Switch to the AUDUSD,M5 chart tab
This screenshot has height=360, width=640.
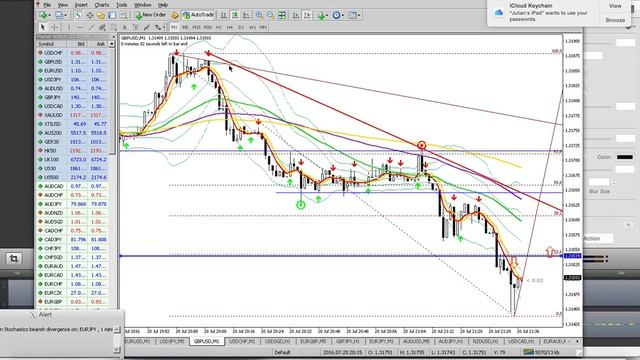coord(416,341)
